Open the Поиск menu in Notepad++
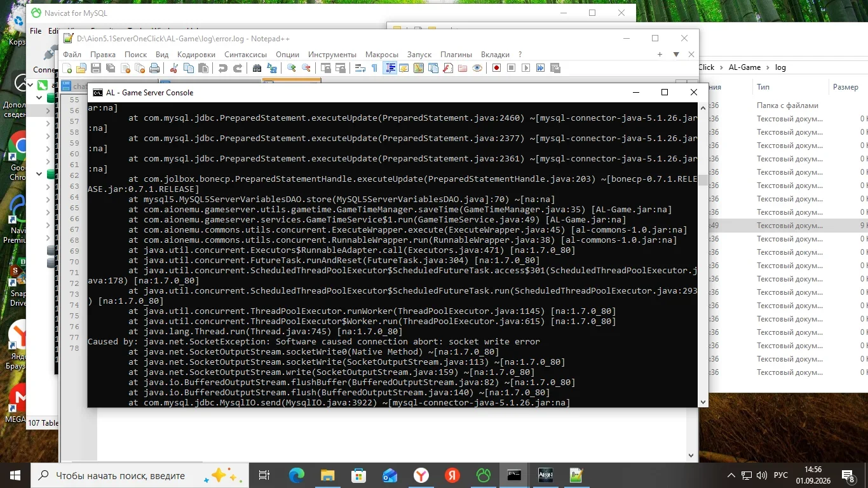Screen dimensions: 868x488 (136, 55)
